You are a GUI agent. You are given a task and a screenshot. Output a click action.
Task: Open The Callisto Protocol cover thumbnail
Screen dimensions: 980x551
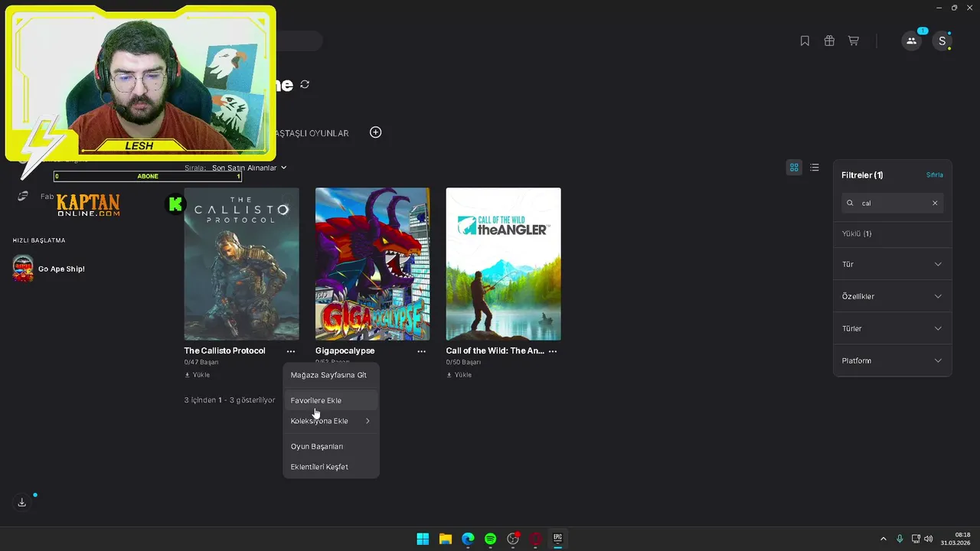point(241,264)
